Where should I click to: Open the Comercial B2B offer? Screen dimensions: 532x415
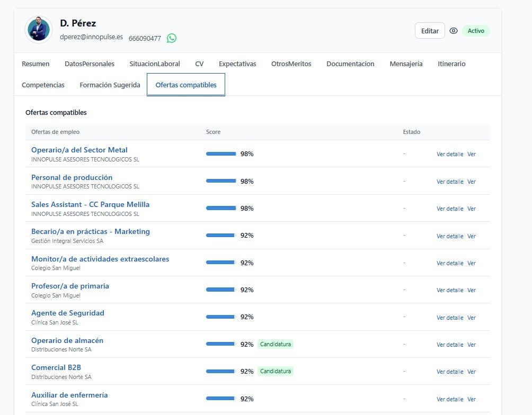[x=56, y=367]
